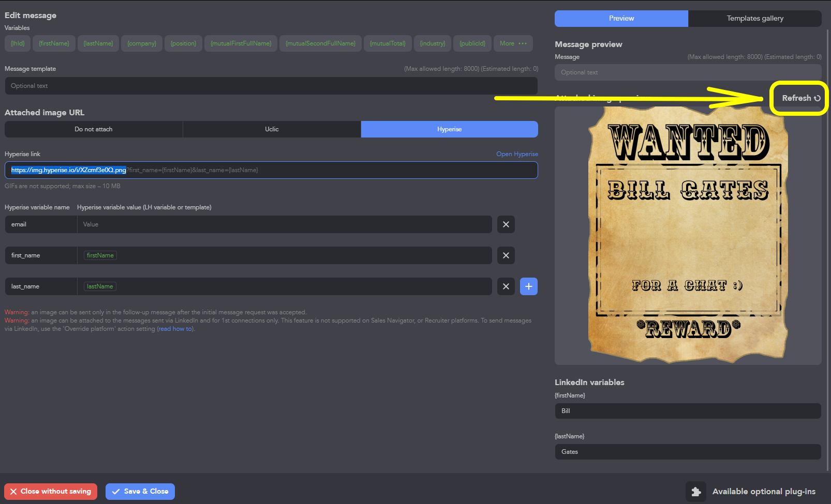
Task: Click the last_name variable name field
Action: click(x=41, y=286)
